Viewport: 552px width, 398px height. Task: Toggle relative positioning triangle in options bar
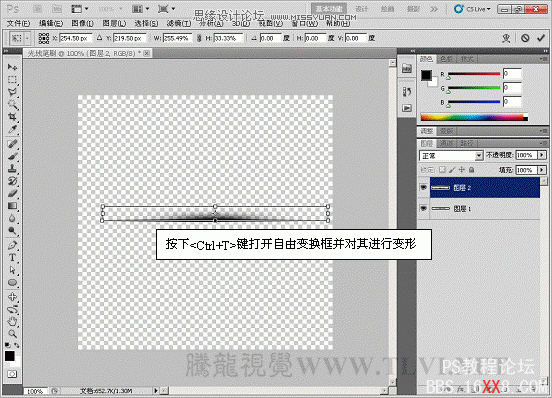pos(100,38)
